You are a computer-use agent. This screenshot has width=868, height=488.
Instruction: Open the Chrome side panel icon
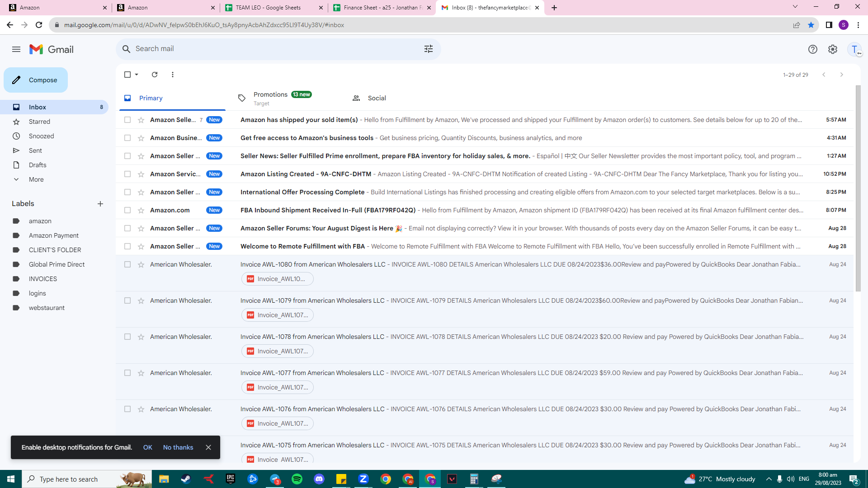click(x=829, y=25)
